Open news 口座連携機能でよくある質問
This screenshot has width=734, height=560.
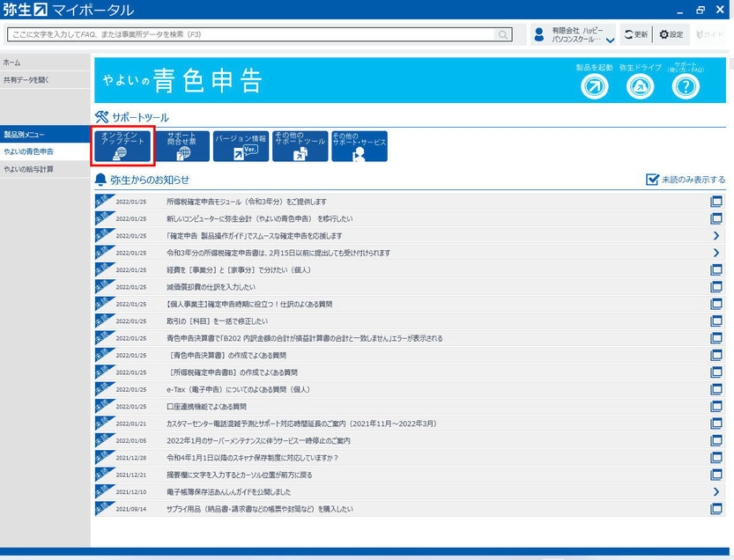(206, 407)
